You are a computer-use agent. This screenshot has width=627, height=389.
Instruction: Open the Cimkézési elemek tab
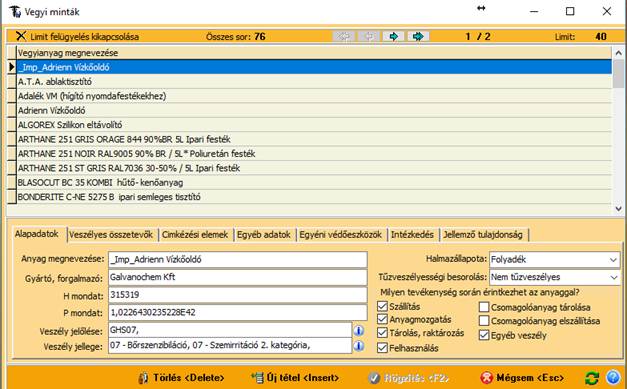[195, 235]
